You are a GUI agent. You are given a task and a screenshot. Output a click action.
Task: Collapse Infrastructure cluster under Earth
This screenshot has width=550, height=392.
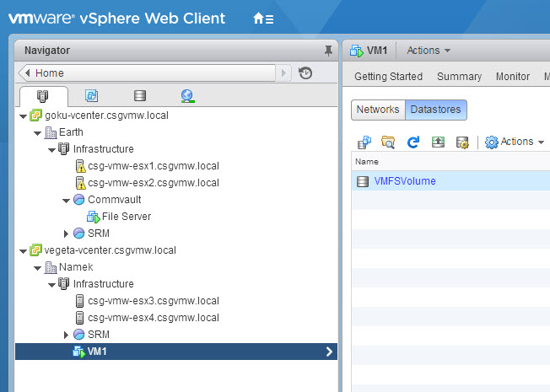point(52,150)
